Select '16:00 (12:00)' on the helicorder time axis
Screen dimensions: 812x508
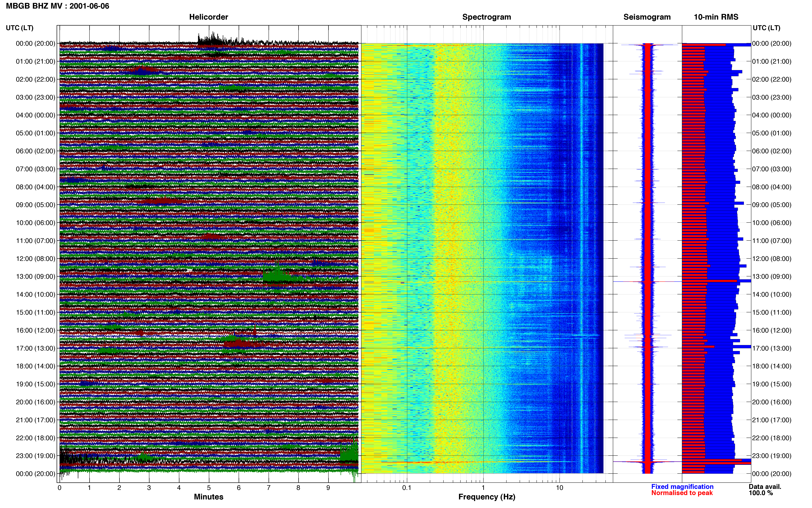click(36, 330)
